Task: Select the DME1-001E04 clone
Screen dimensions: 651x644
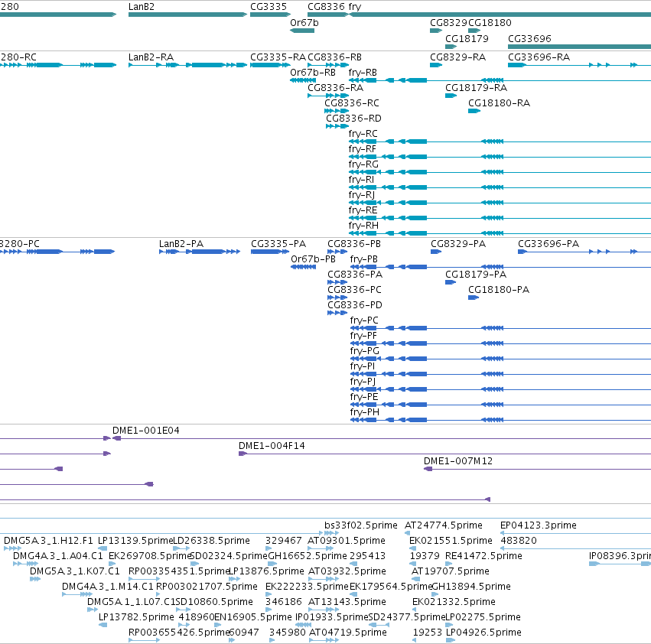Action: [382, 438]
